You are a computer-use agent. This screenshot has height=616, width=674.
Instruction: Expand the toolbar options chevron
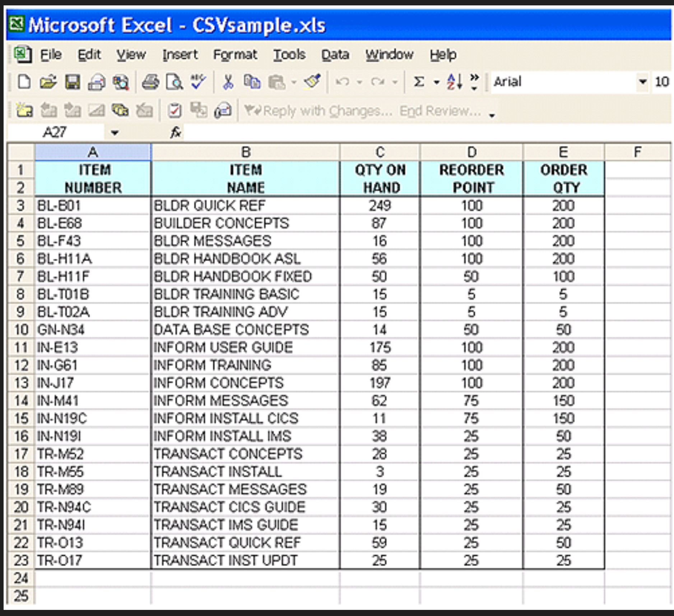pyautogui.click(x=474, y=82)
